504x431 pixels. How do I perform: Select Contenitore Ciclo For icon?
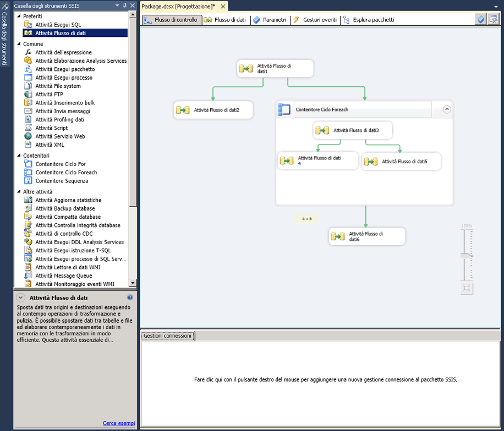pos(28,164)
